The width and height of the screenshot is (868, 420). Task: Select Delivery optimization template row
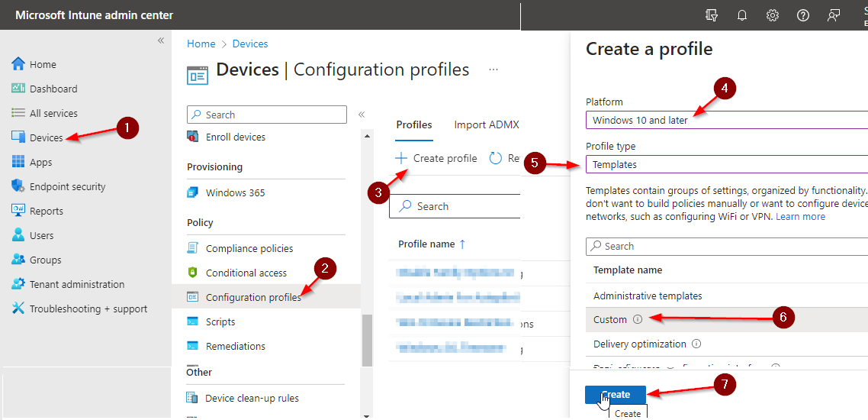pos(726,344)
